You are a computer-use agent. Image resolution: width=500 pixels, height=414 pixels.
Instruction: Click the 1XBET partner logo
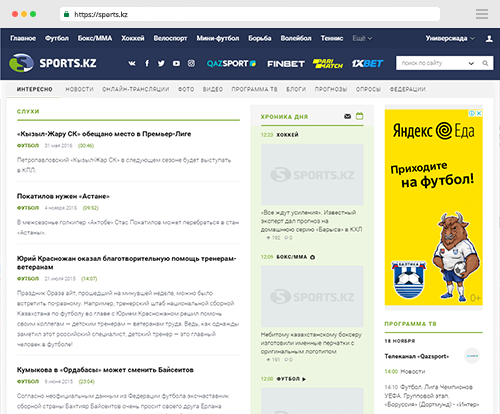pyautogui.click(x=367, y=63)
